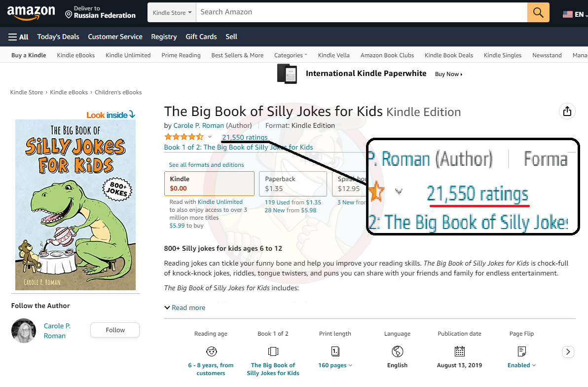Open the Today's Deals menu item
This screenshot has width=588, height=387.
click(58, 37)
